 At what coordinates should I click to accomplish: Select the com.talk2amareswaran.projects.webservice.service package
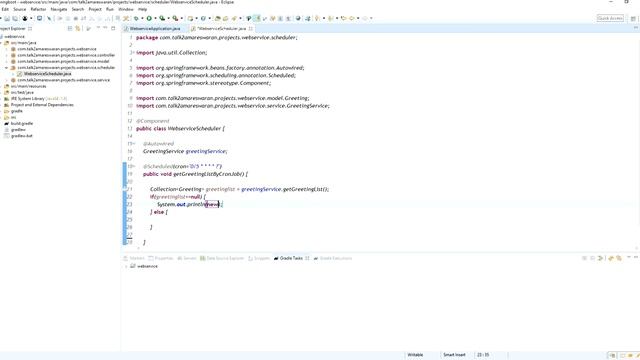pyautogui.click(x=63, y=80)
